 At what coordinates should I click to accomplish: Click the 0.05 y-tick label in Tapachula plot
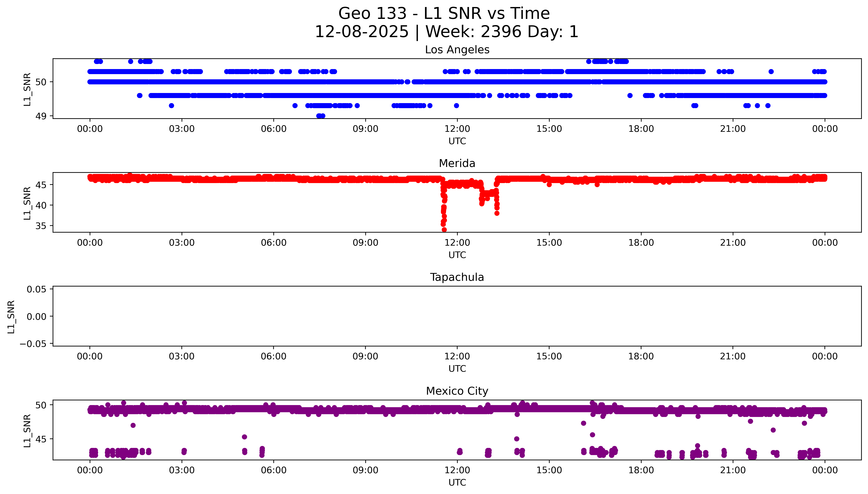[36, 289]
